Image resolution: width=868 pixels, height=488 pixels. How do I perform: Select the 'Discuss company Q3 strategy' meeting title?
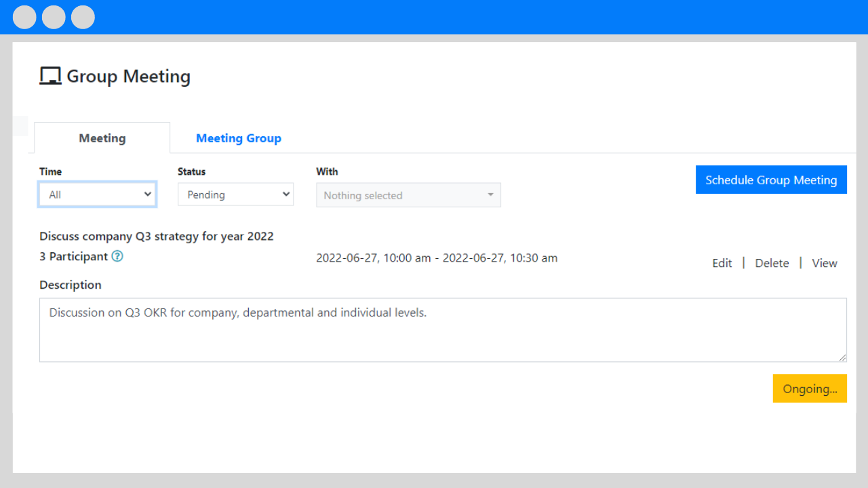pos(157,237)
